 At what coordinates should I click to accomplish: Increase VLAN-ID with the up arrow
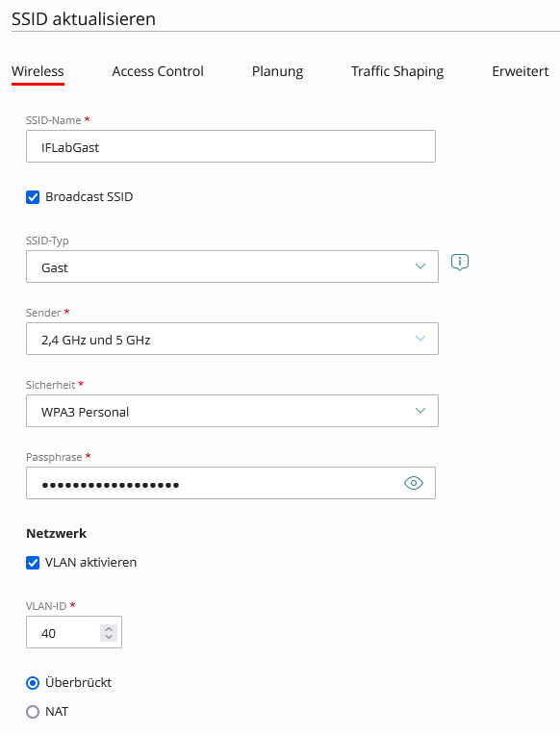tap(109, 629)
